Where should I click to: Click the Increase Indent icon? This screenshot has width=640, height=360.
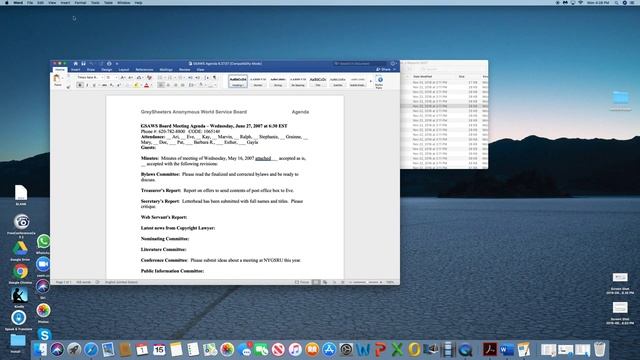pos(198,77)
